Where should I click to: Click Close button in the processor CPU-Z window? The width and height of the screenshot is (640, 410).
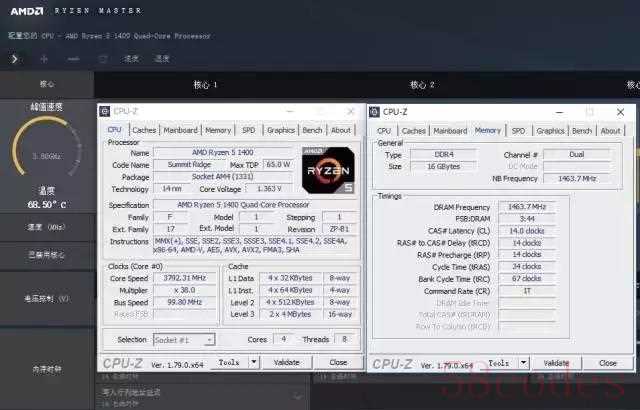(x=338, y=362)
